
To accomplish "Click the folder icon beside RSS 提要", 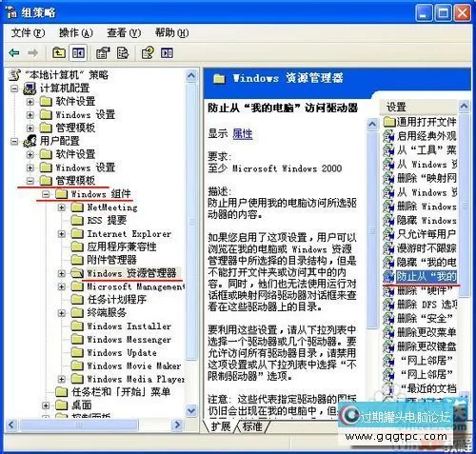I will pos(77,220).
